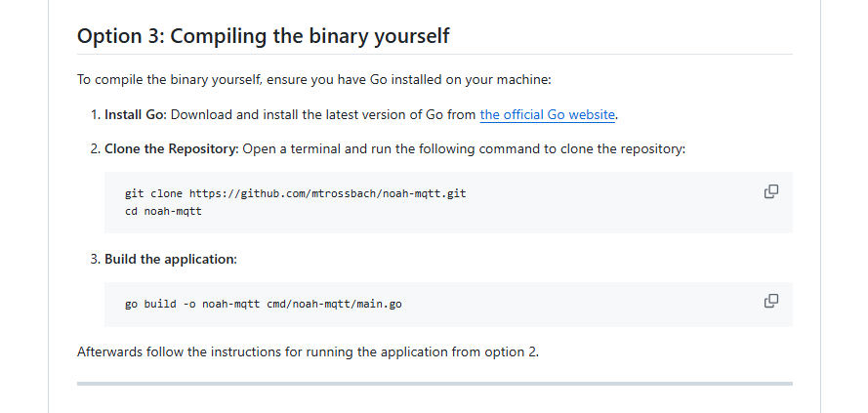The height and width of the screenshot is (413, 868).
Task: Click 'Download and install the latest version' text
Action: tap(293, 114)
